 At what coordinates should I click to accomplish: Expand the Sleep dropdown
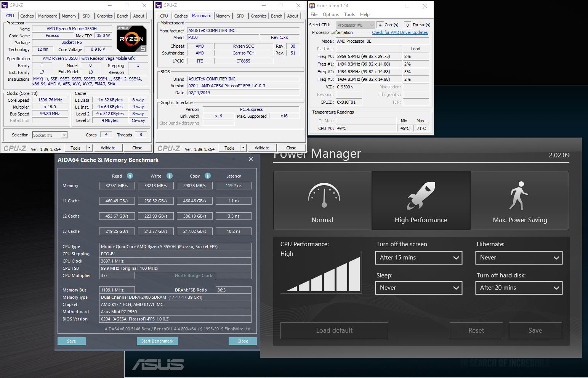[x=418, y=288]
